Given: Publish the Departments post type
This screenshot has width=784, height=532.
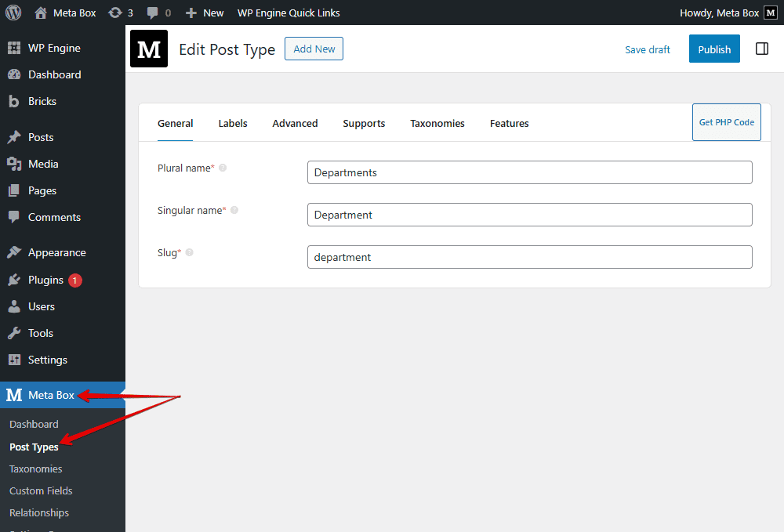Looking at the screenshot, I should [714, 48].
